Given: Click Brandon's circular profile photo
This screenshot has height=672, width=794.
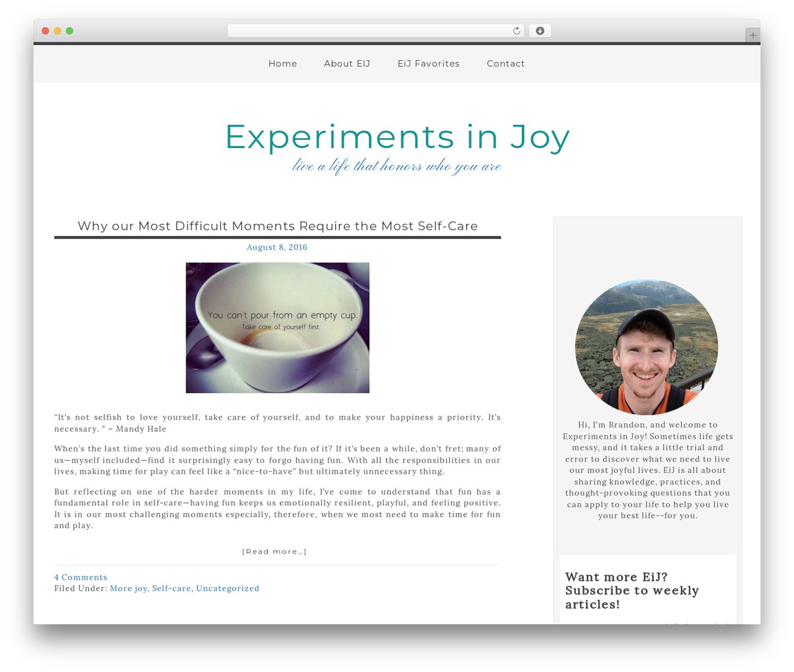Looking at the screenshot, I should [x=647, y=347].
